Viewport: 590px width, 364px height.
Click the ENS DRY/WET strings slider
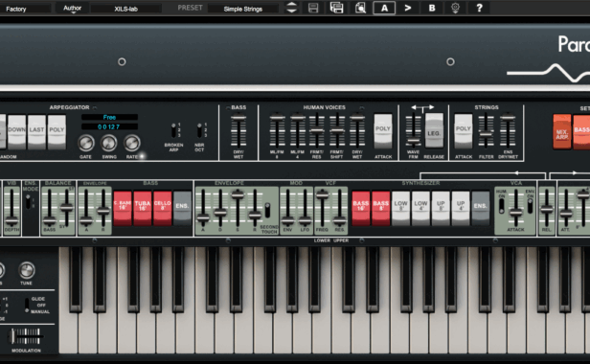508,130
